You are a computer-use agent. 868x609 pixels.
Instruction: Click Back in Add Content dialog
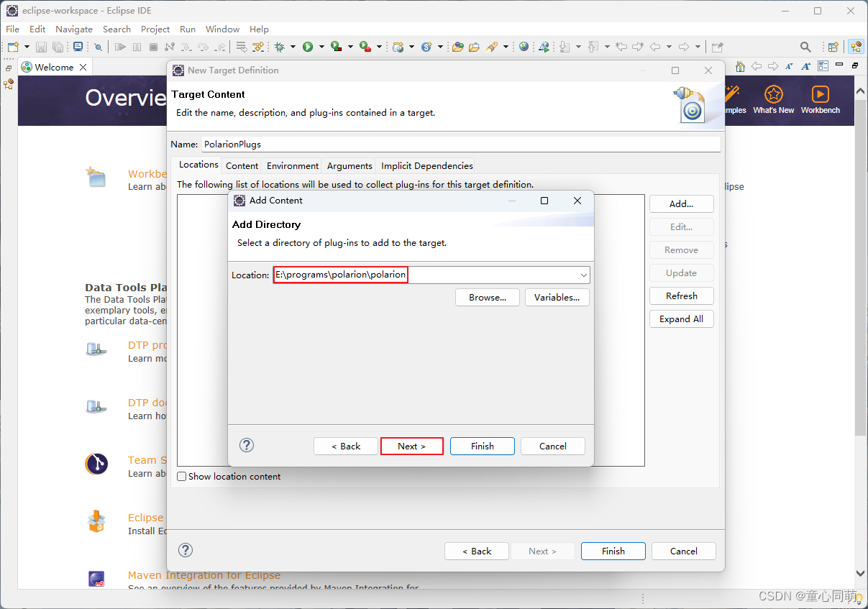346,446
